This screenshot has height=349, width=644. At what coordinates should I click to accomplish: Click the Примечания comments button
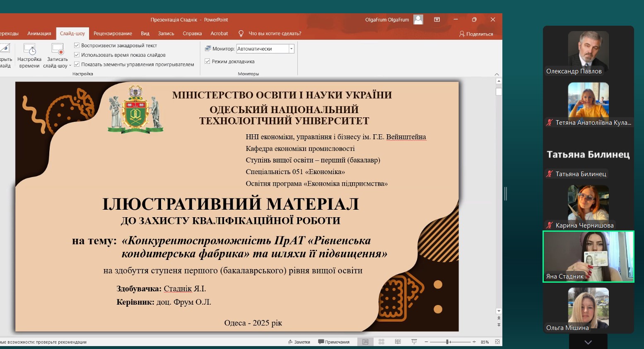(x=334, y=342)
